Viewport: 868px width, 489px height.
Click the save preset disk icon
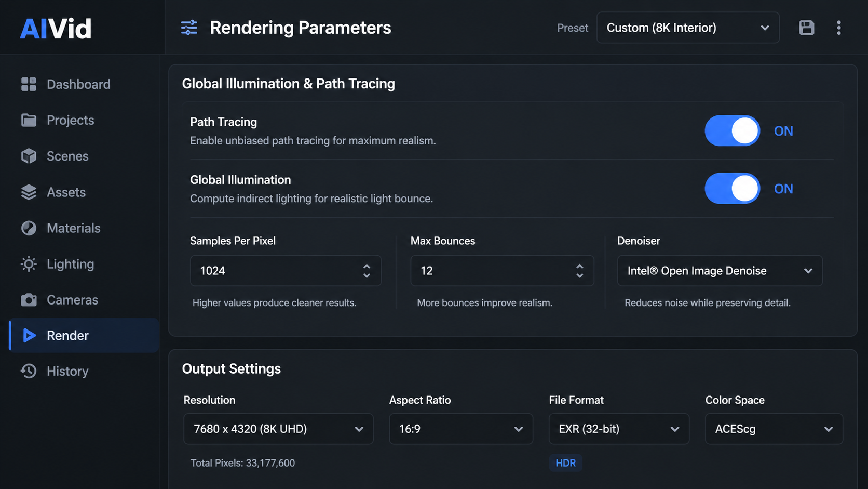[806, 28]
